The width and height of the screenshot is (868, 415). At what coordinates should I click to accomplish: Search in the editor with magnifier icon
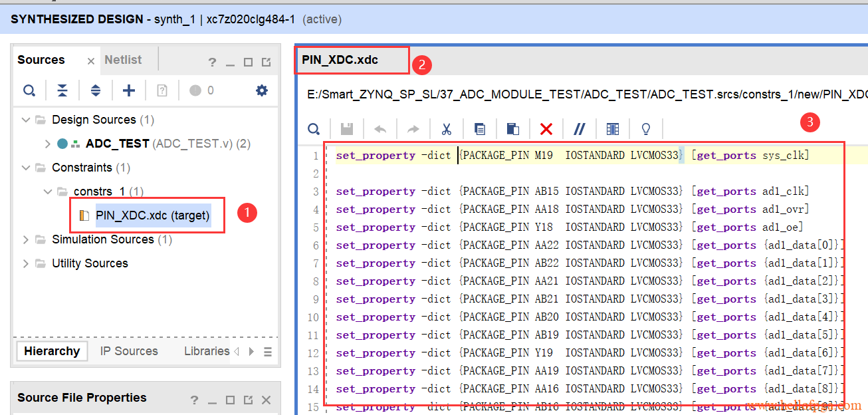(314, 129)
